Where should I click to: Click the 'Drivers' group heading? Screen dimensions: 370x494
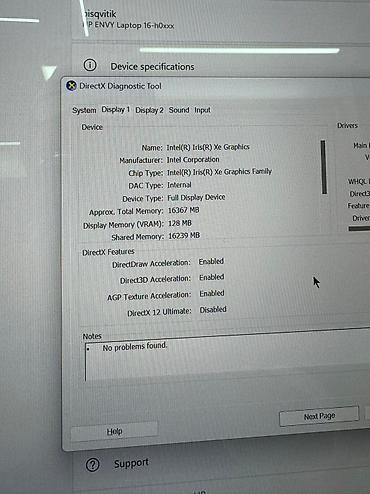coord(347,126)
